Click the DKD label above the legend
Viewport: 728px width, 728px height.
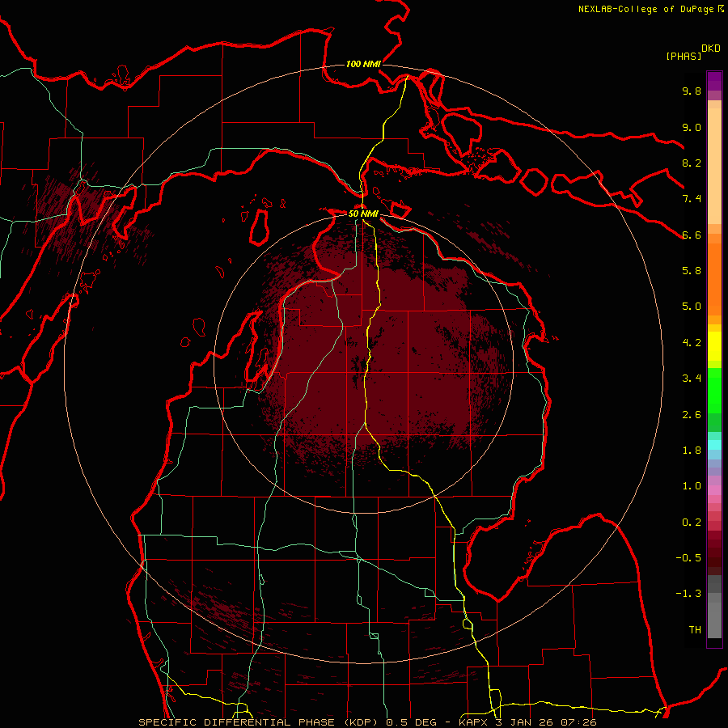pos(711,48)
